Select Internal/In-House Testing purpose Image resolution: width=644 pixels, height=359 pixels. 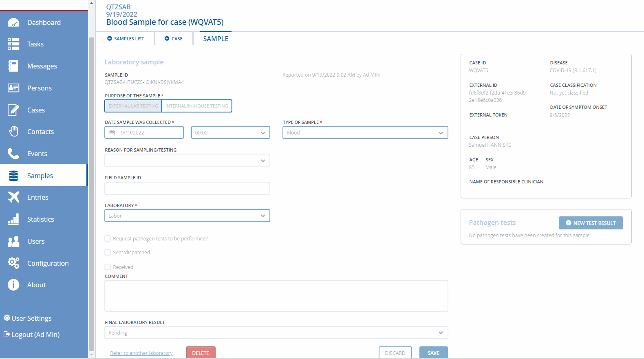(x=197, y=106)
